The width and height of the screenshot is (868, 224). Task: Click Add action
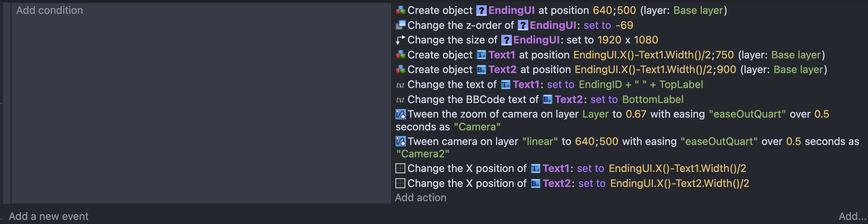[421, 198]
